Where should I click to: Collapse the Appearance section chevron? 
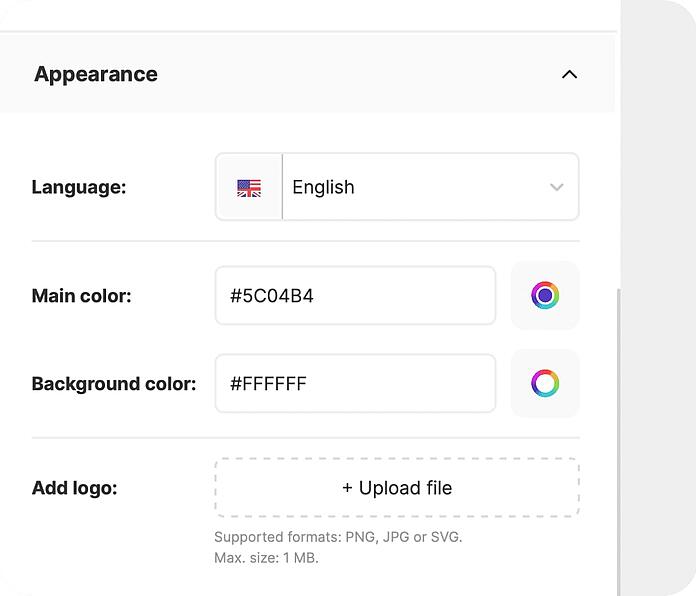tap(569, 74)
